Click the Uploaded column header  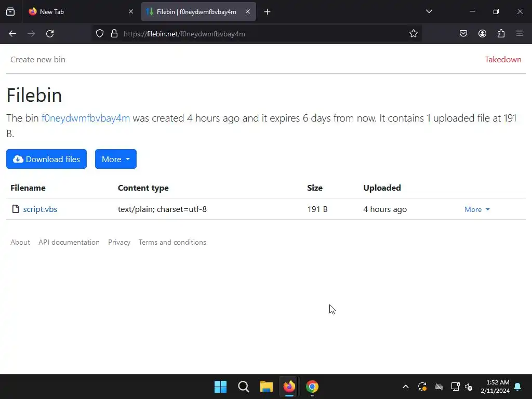coord(382,188)
